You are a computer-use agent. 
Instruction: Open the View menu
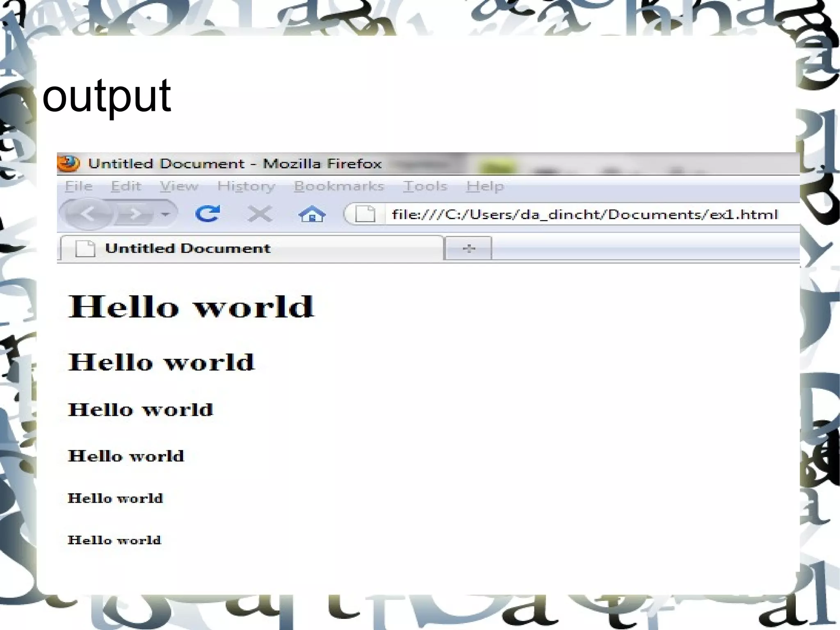179,186
